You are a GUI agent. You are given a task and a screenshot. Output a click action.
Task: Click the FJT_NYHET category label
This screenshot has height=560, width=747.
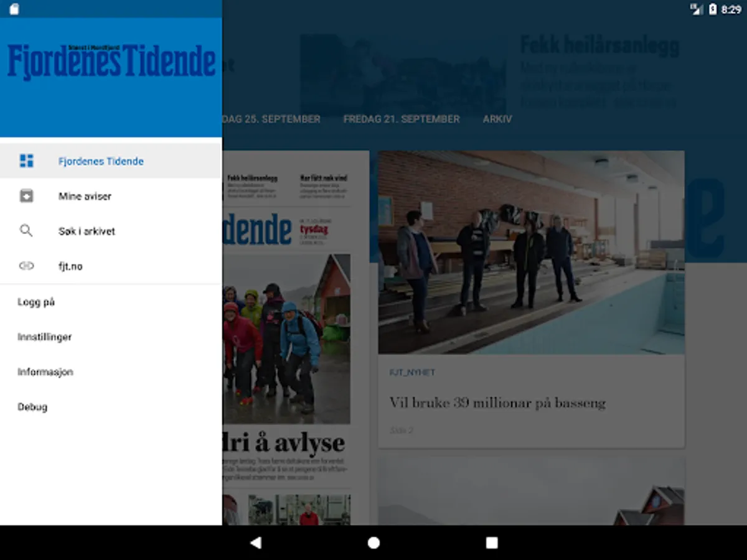(x=412, y=372)
